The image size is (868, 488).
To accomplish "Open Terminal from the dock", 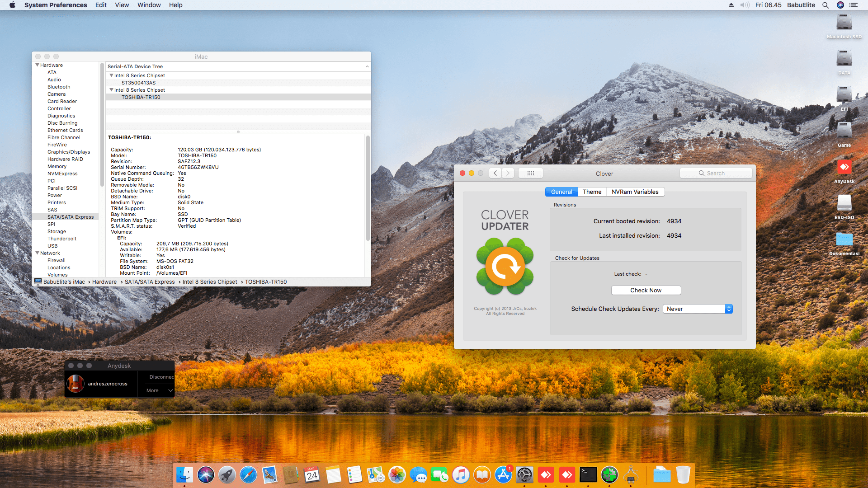I will click(588, 475).
